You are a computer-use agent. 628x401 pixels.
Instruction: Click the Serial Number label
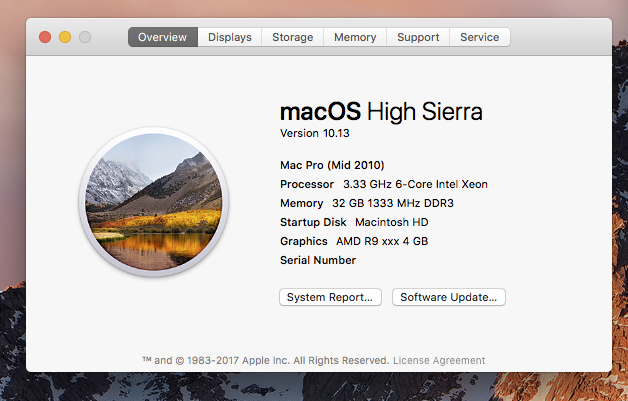pyautogui.click(x=318, y=260)
